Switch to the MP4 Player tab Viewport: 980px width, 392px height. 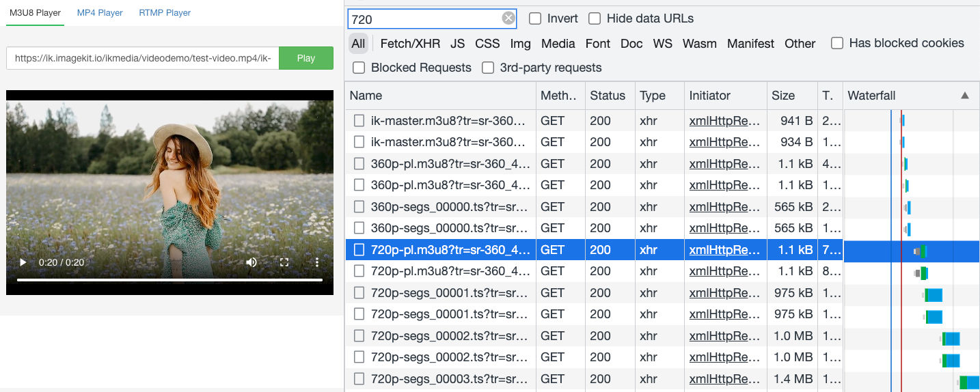pos(100,13)
